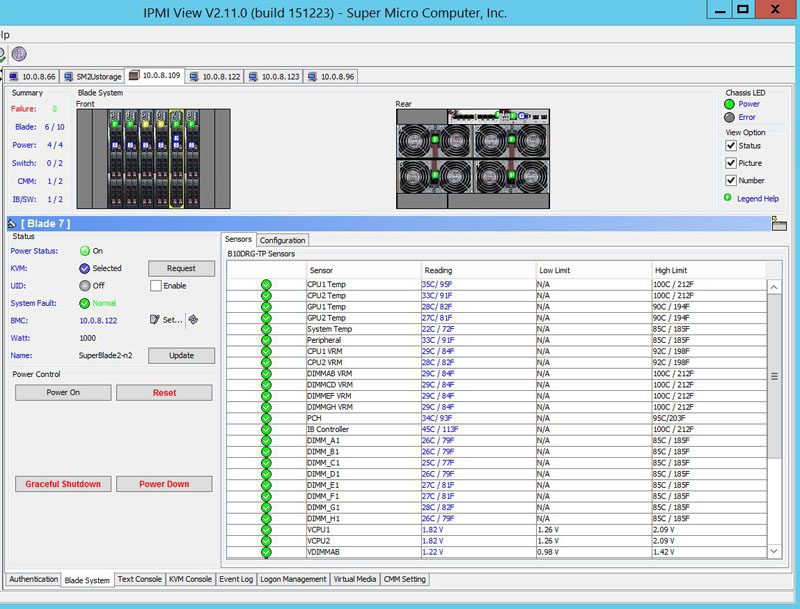
Task: Disable the Number view option
Action: pyautogui.click(x=731, y=181)
